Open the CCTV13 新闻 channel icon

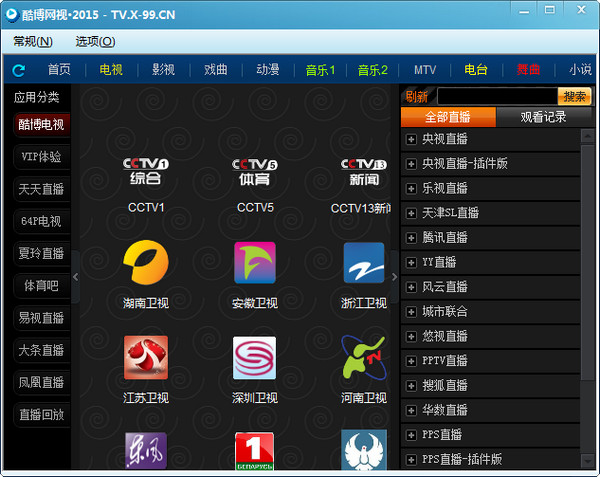[364, 172]
